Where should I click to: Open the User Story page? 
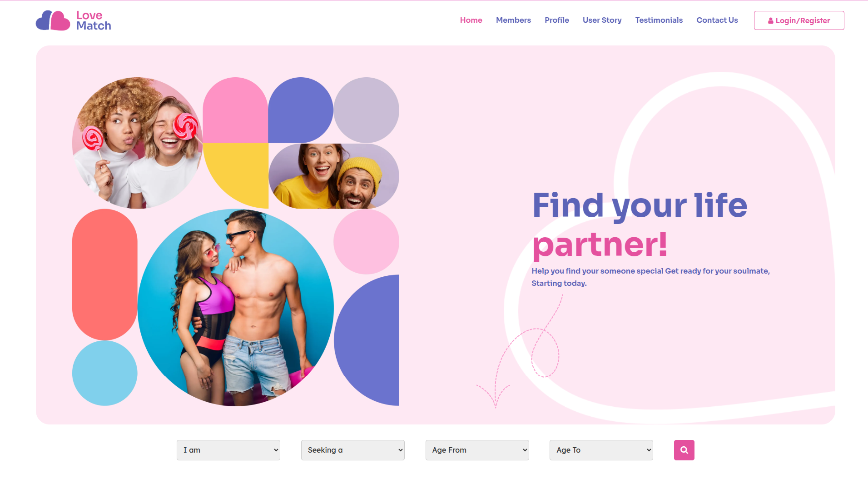pyautogui.click(x=602, y=20)
